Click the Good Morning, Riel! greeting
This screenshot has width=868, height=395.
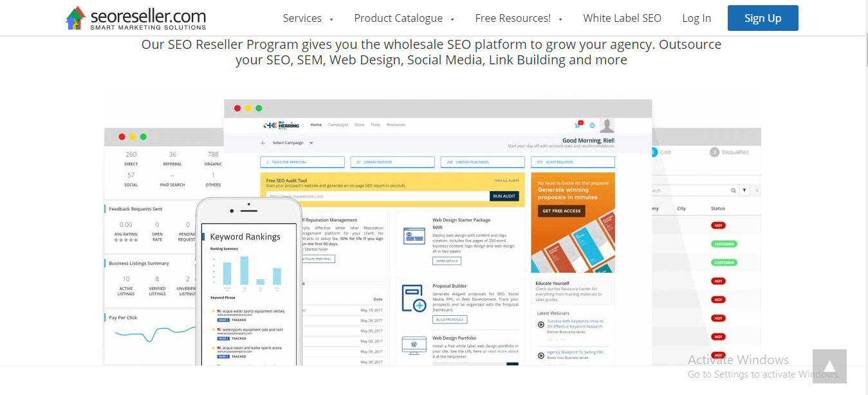pos(588,140)
